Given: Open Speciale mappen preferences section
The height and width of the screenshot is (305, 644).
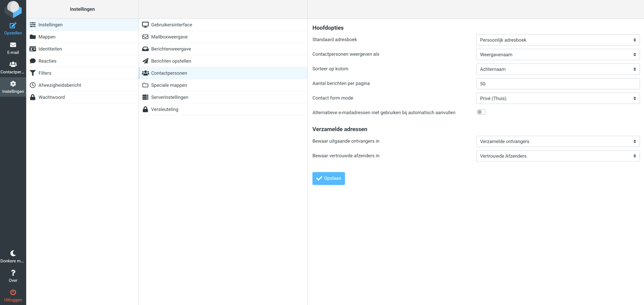Looking at the screenshot, I should (x=223, y=85).
